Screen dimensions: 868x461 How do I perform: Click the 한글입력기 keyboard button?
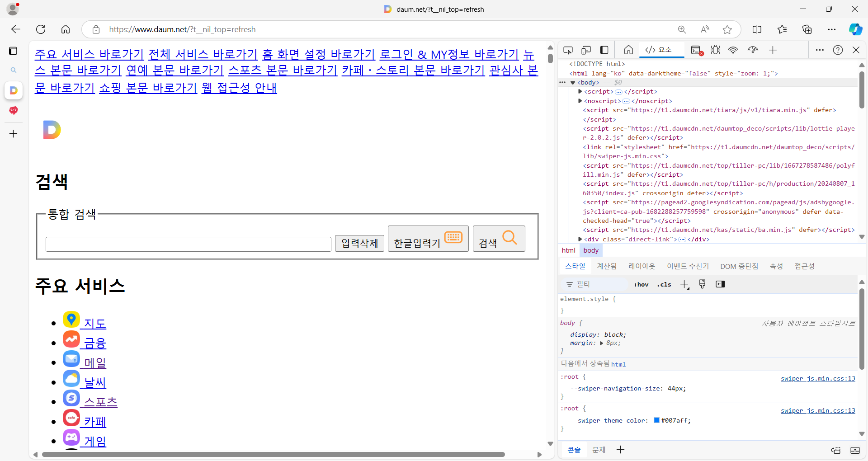pos(428,239)
